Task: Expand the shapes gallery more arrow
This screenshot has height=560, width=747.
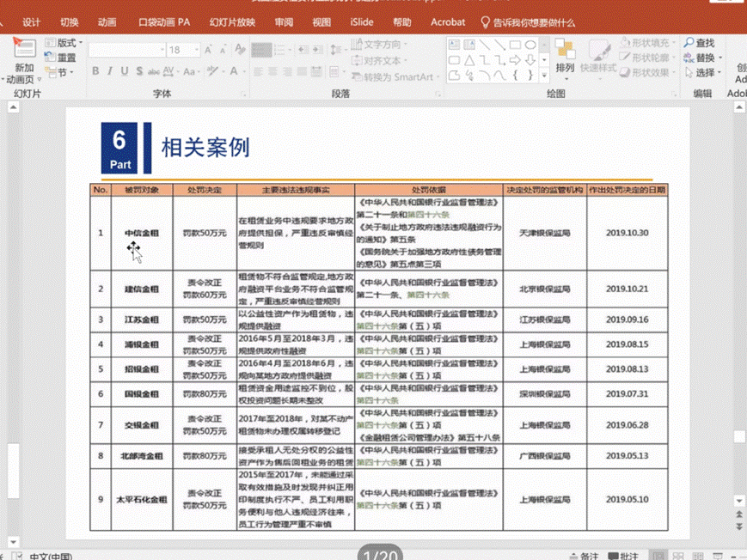Action: [x=544, y=76]
